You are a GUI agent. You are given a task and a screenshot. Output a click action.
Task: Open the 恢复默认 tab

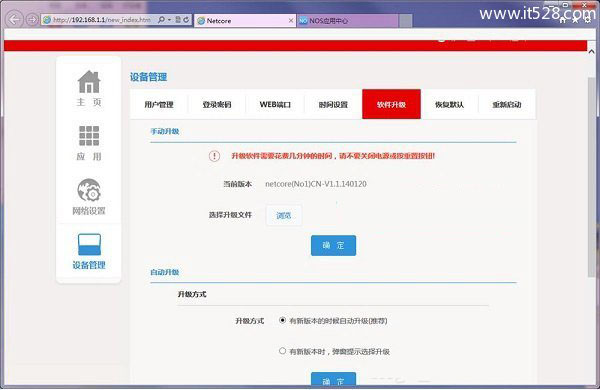coord(449,104)
